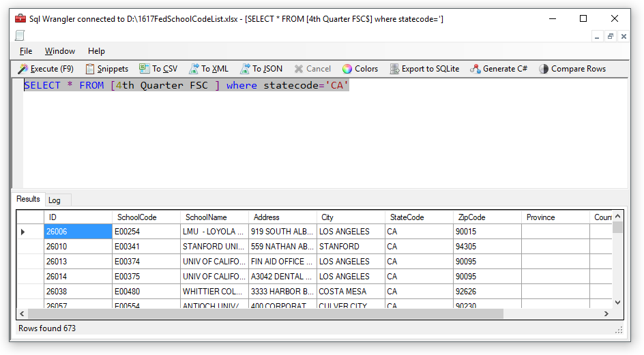Screen dimensions: 644x355
Task: Open the Colors settings
Action: tap(360, 69)
